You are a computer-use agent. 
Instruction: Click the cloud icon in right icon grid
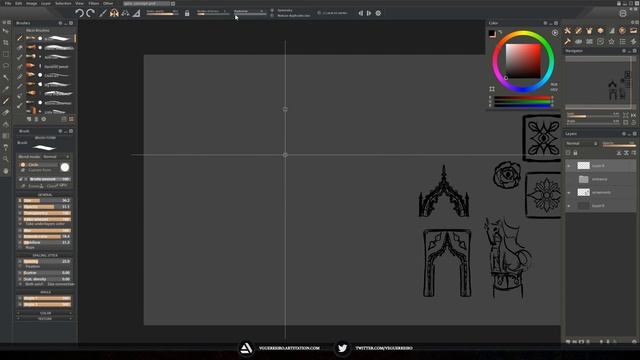click(578, 41)
